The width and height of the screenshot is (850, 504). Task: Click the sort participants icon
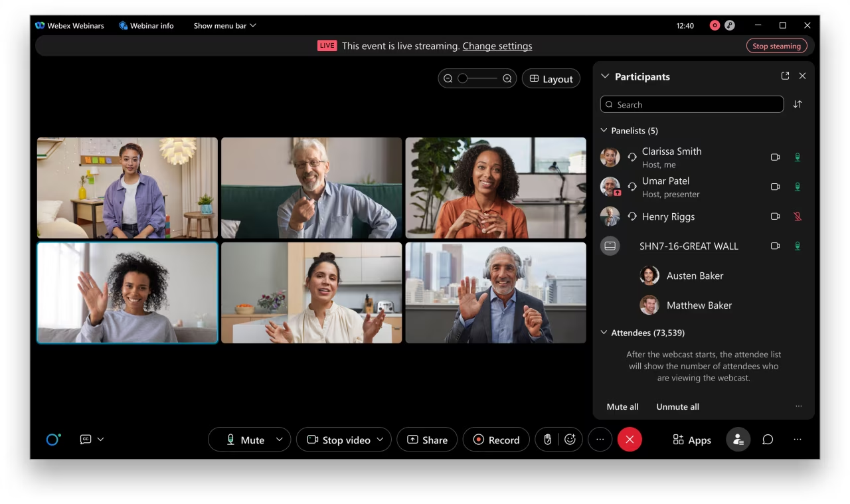(798, 104)
